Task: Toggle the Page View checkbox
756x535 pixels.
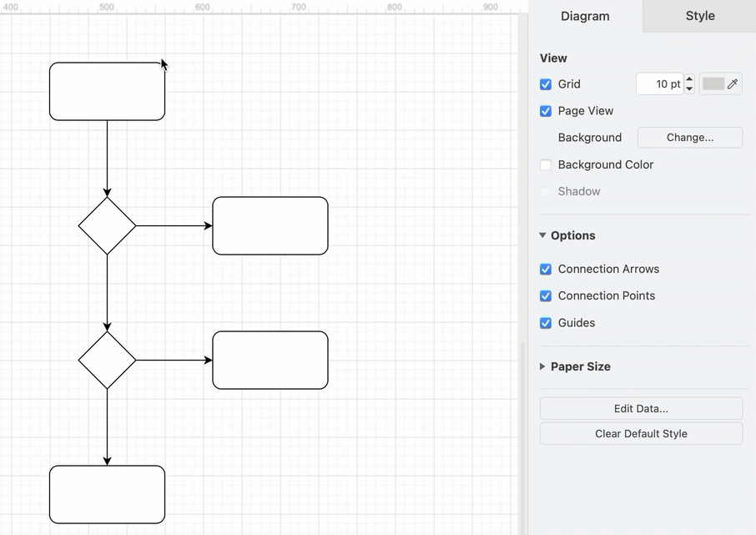Action: tap(545, 111)
